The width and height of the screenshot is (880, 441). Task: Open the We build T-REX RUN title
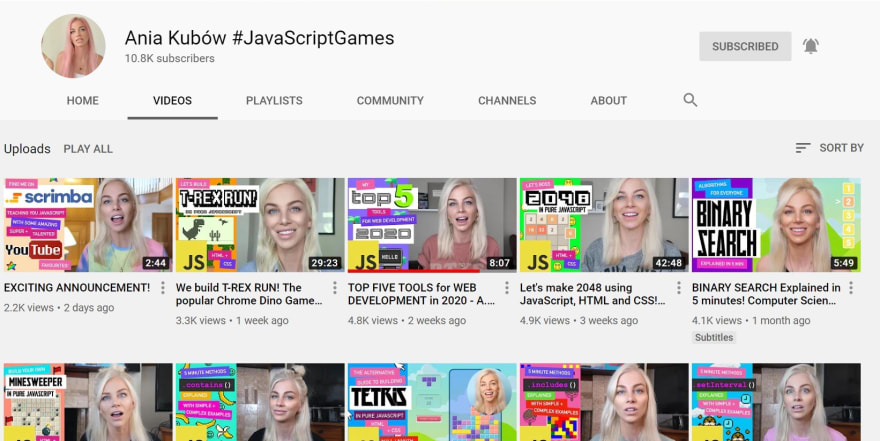click(x=249, y=294)
